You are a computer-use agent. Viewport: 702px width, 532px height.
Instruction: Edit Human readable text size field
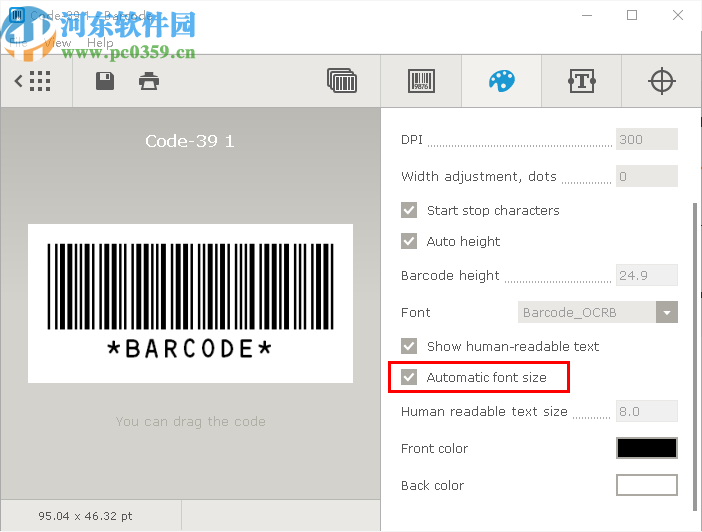click(x=646, y=411)
